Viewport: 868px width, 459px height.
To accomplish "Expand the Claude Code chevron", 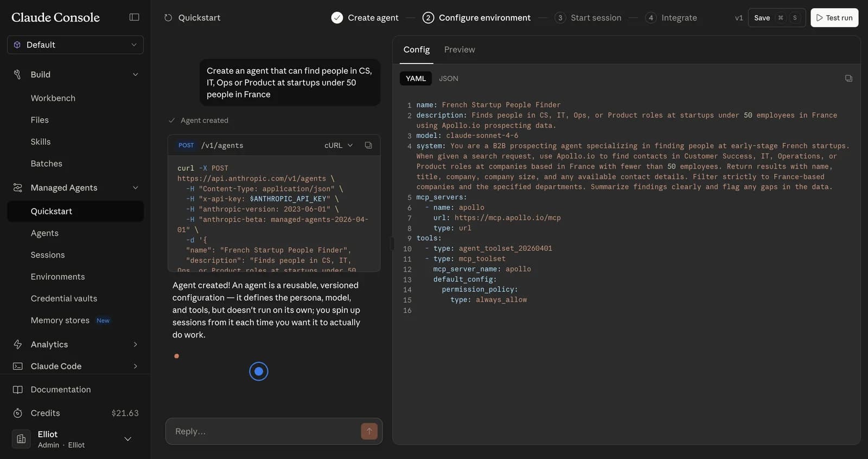I will (x=136, y=366).
